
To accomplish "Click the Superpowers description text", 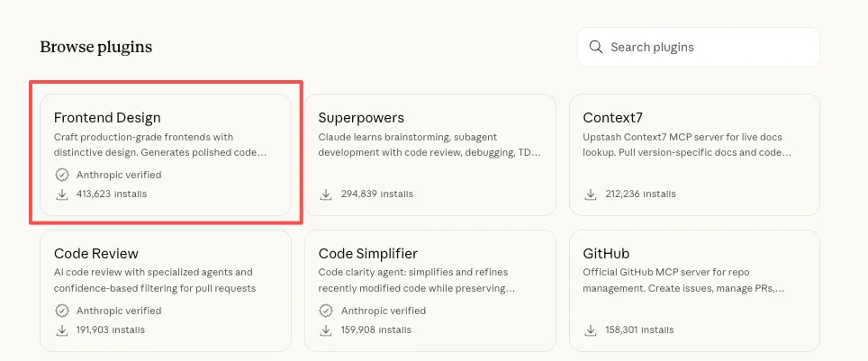I will pyautogui.click(x=429, y=145).
